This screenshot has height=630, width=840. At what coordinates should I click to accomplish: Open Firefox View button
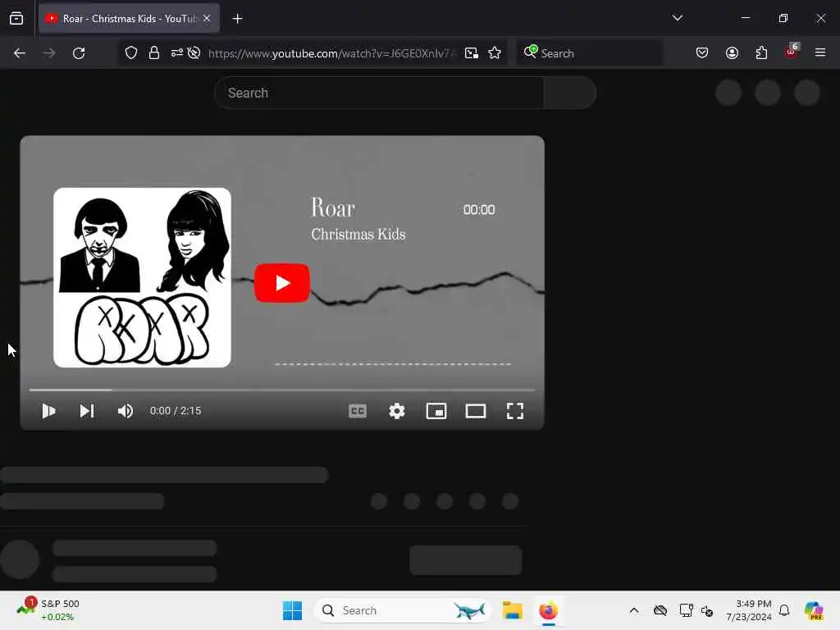pos(16,18)
